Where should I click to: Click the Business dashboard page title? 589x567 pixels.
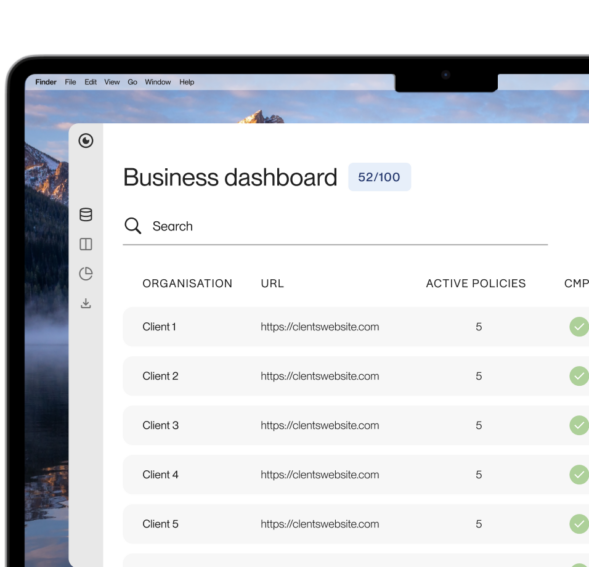[230, 177]
